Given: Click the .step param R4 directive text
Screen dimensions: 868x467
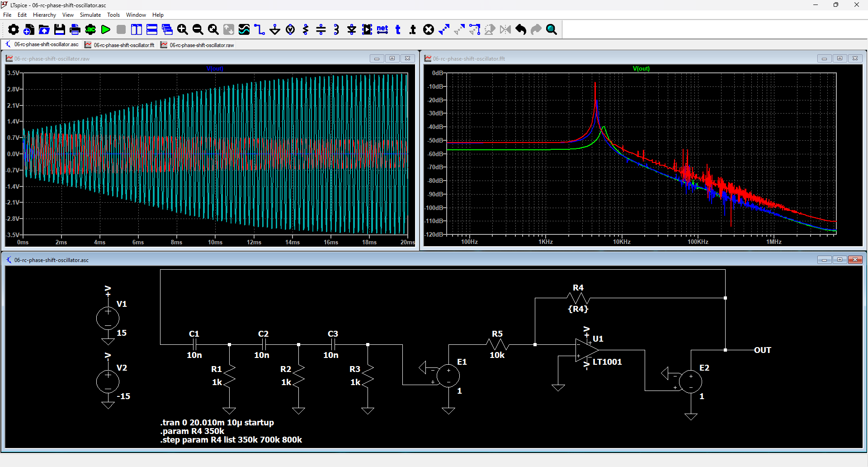Looking at the screenshot, I should 231,440.
